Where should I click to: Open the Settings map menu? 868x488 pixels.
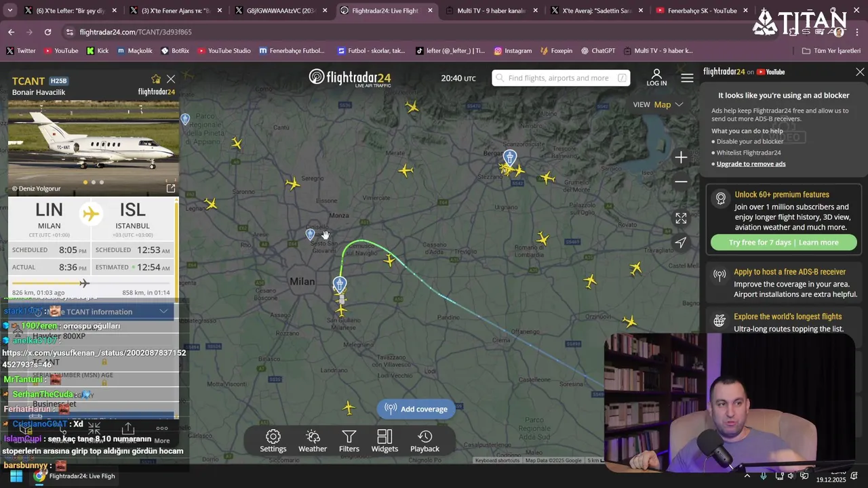pos(273,441)
